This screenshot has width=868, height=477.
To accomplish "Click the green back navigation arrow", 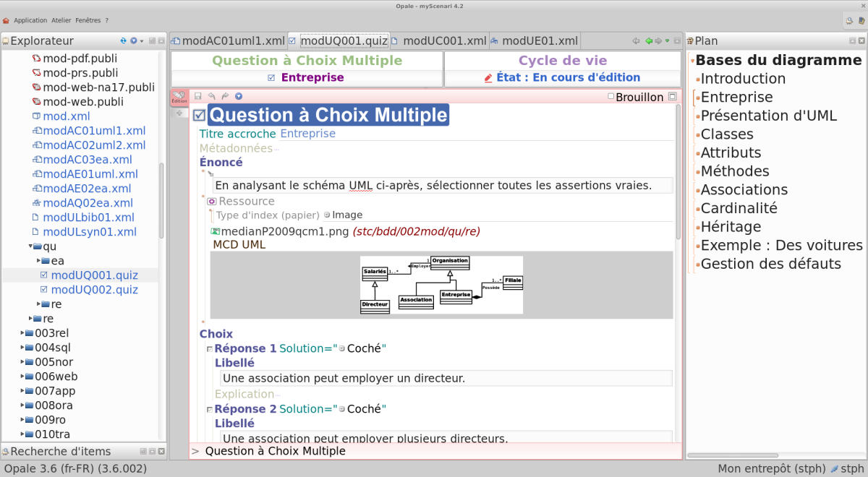I will pyautogui.click(x=649, y=41).
